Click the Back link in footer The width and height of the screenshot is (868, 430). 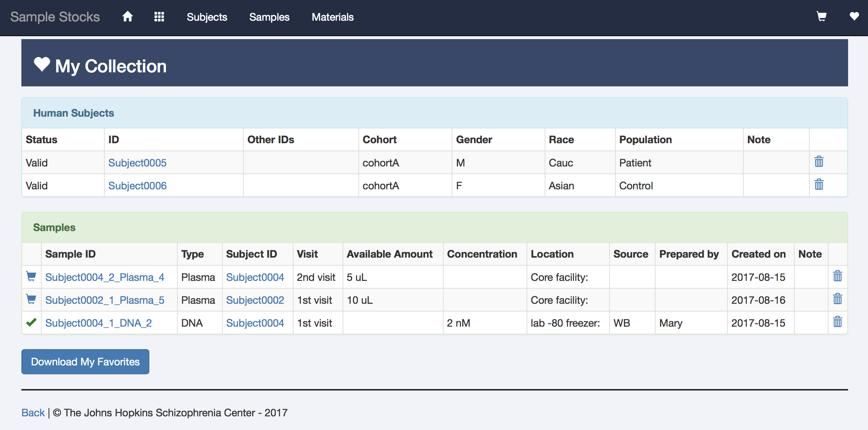click(33, 413)
